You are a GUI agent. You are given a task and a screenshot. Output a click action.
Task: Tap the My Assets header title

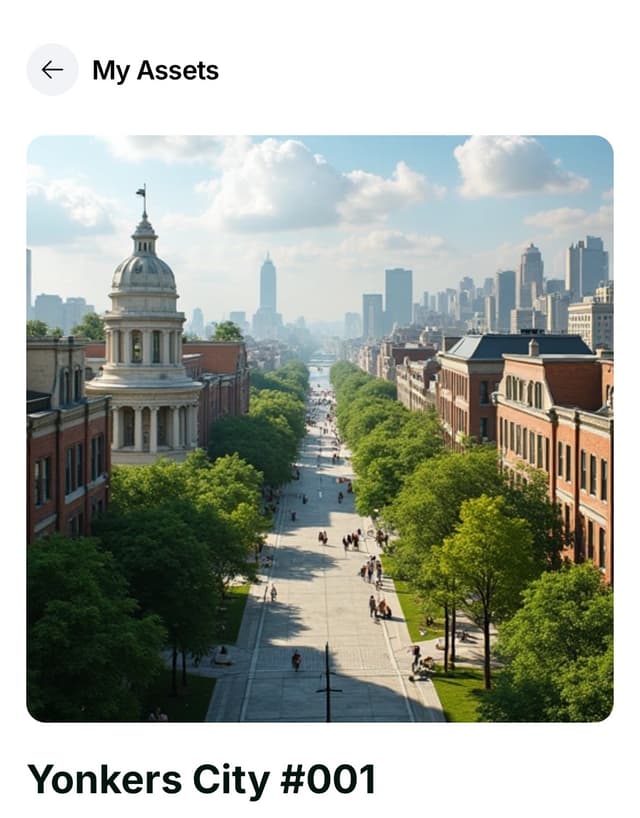(x=155, y=70)
